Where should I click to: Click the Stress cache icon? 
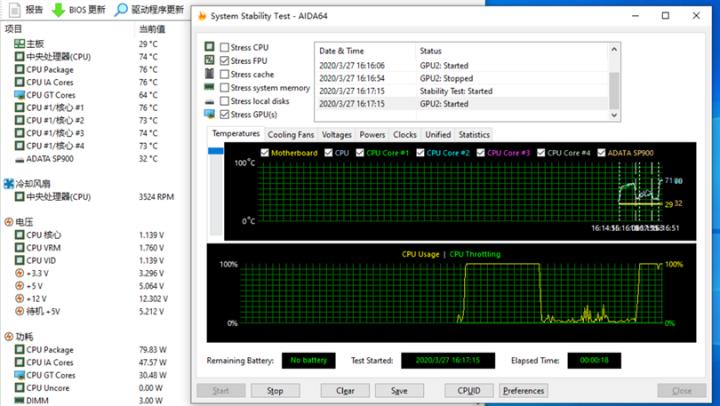tap(209, 73)
